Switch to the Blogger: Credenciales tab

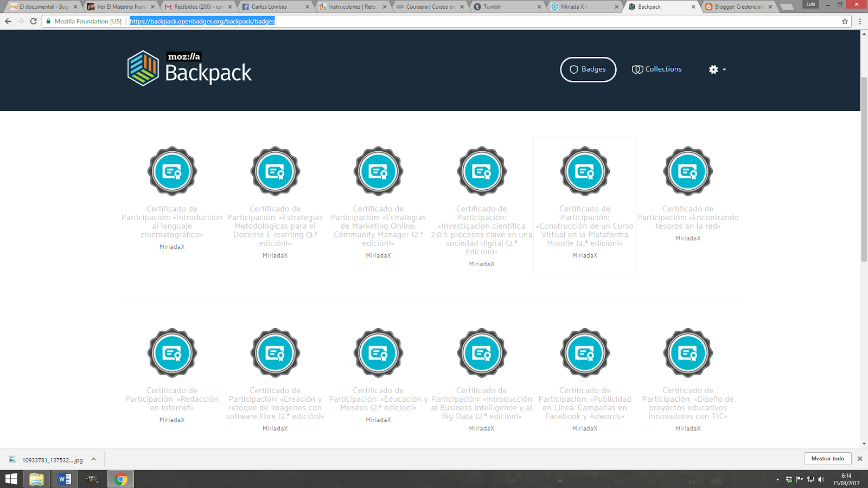(x=738, y=7)
